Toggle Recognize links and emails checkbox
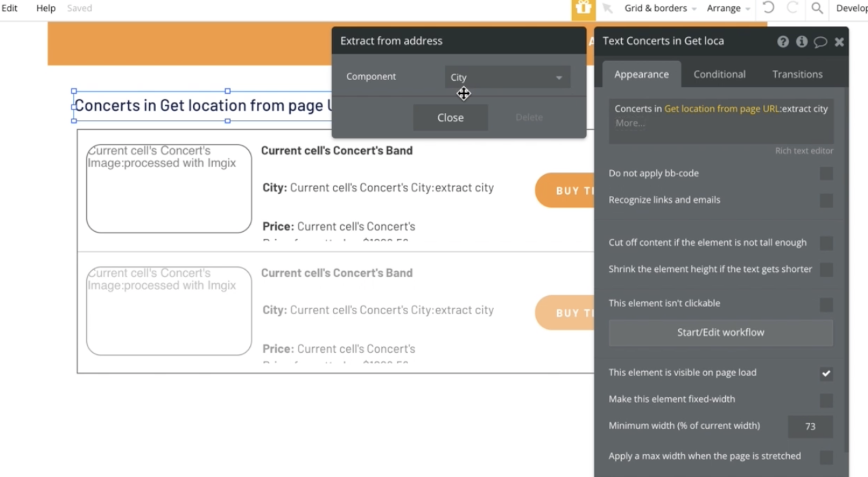 pos(826,200)
